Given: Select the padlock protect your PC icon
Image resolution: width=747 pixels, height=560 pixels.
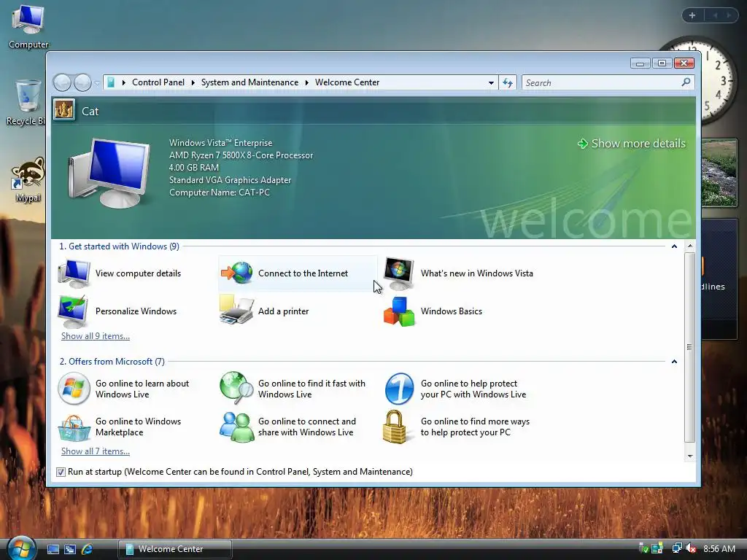Looking at the screenshot, I should click(395, 427).
